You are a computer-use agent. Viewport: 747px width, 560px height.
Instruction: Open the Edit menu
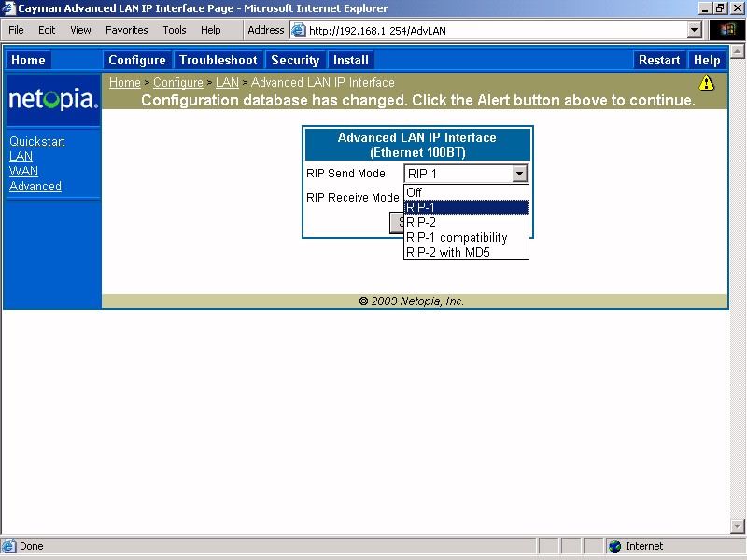coord(47,30)
